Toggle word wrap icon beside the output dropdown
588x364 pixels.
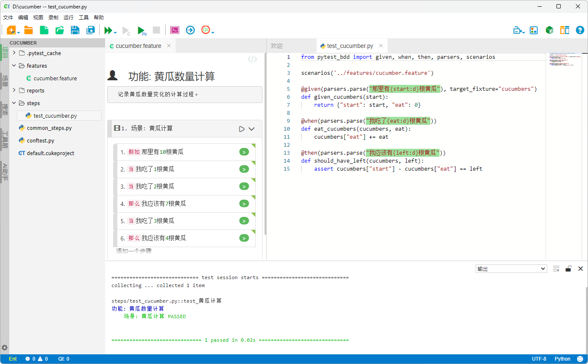click(x=556, y=268)
